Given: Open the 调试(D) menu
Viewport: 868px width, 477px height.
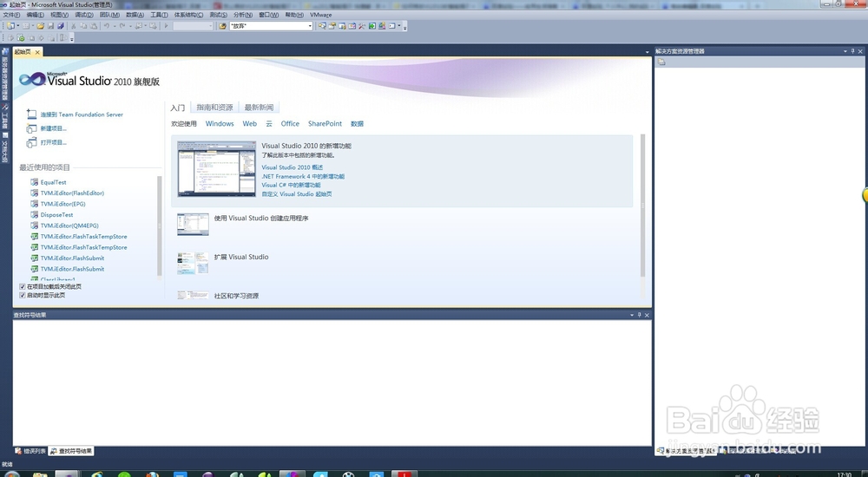Looking at the screenshot, I should pyautogui.click(x=83, y=15).
